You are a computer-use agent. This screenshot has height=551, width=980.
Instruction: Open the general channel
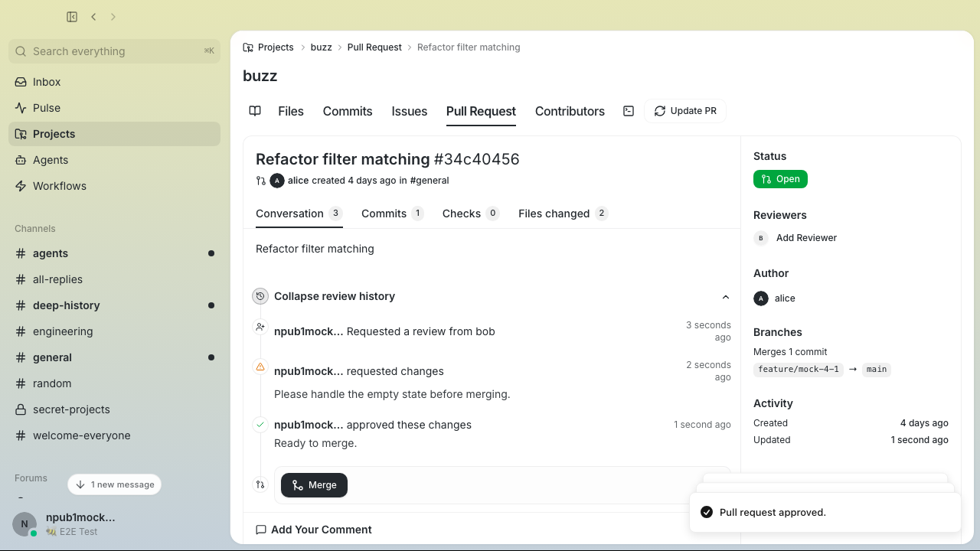click(115, 357)
